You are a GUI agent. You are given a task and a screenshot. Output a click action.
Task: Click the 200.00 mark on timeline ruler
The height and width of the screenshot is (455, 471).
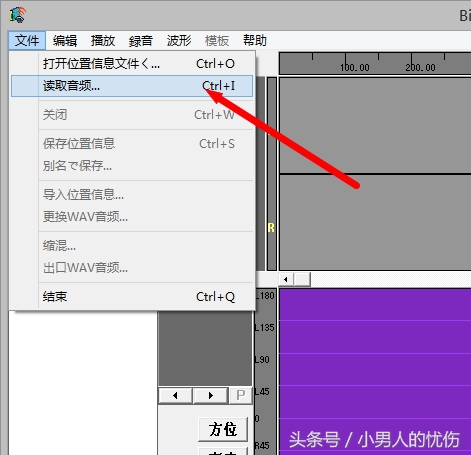click(x=420, y=68)
